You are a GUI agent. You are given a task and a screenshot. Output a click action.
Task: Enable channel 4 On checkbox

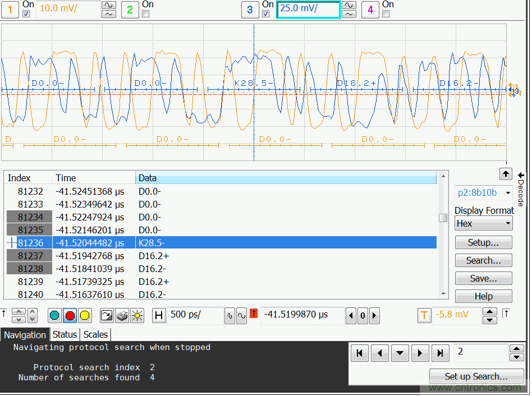(x=386, y=14)
